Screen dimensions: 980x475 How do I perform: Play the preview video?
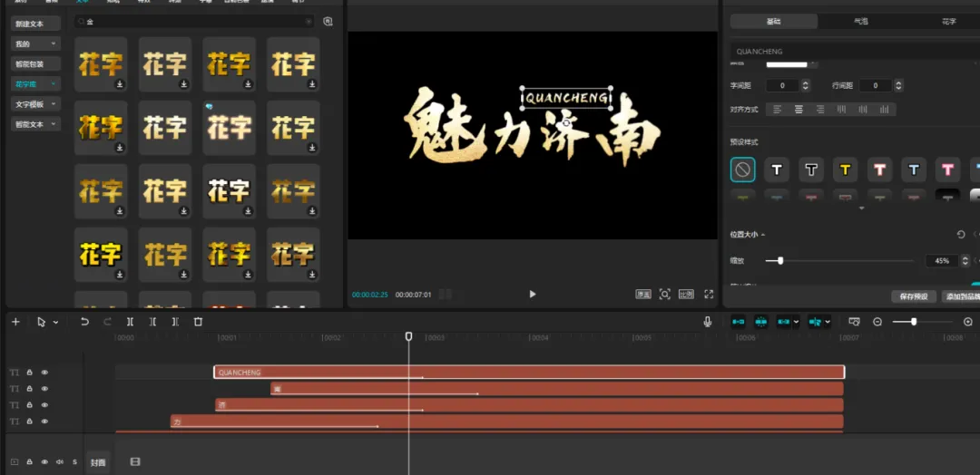point(533,294)
